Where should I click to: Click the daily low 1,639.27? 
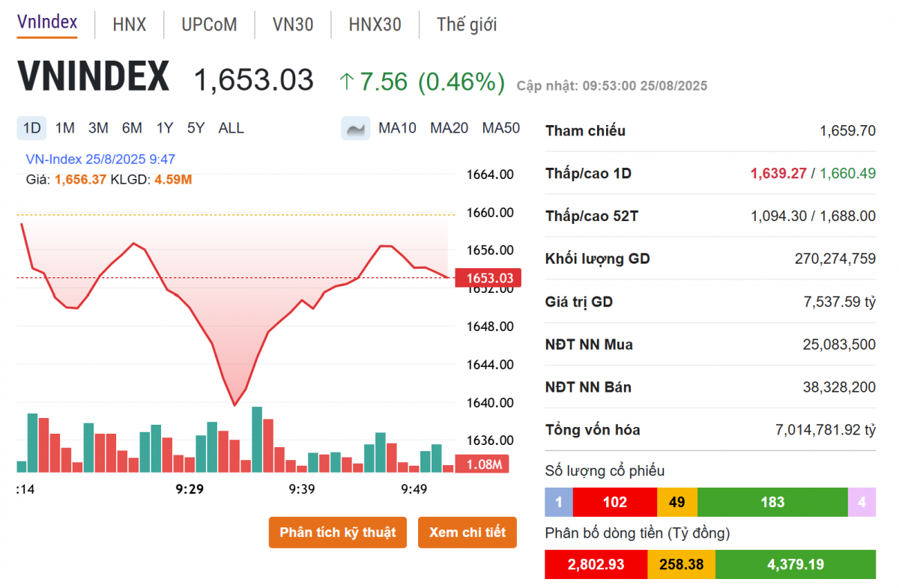pos(778,174)
